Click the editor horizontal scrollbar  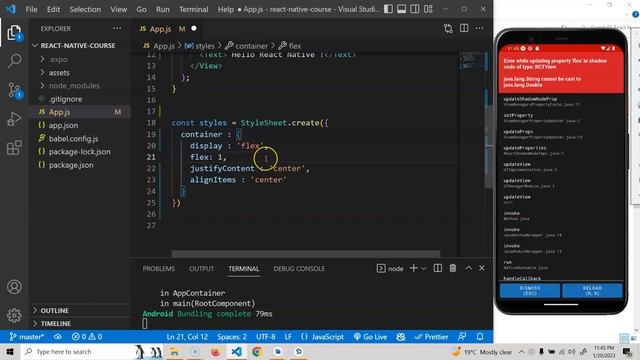tap(306, 254)
